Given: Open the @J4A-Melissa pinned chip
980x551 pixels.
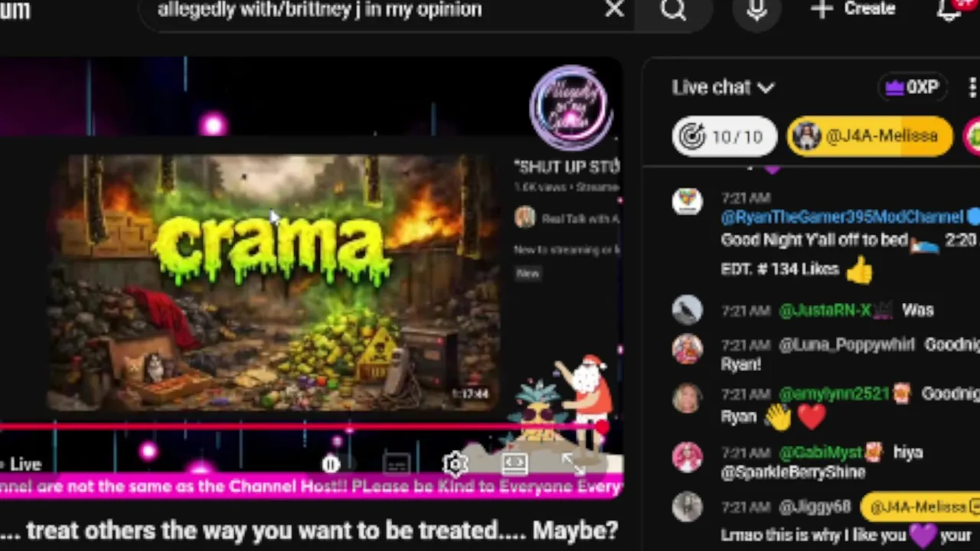Looking at the screenshot, I should click(869, 137).
